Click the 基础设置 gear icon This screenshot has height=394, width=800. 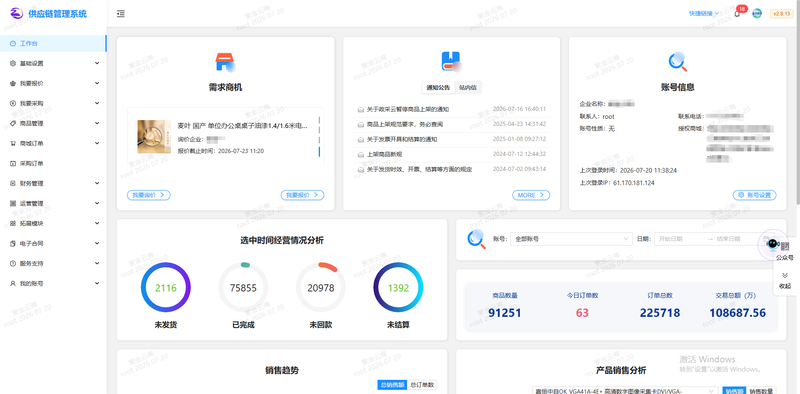point(13,63)
